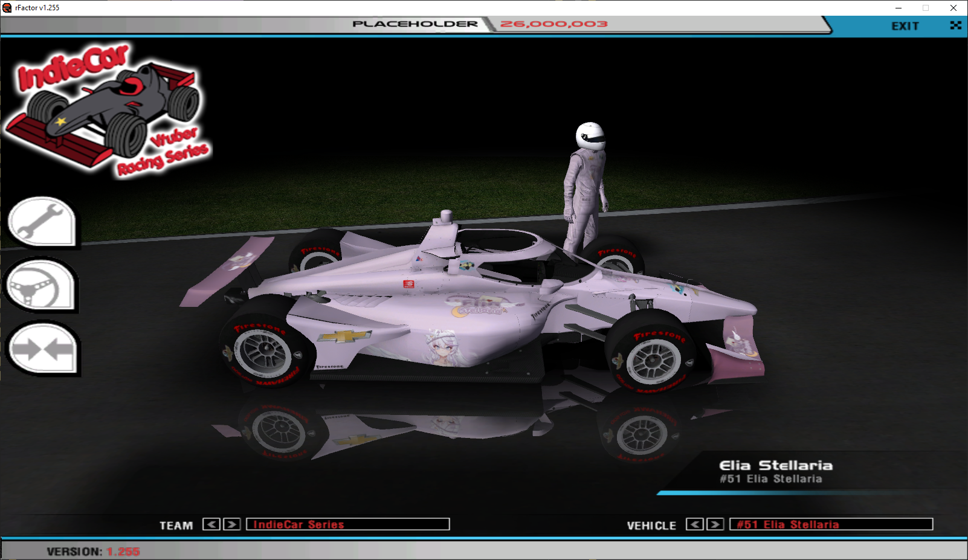The width and height of the screenshot is (968, 560).
Task: Click the Elia Stellaria vehicle name panel
Action: coord(775,472)
